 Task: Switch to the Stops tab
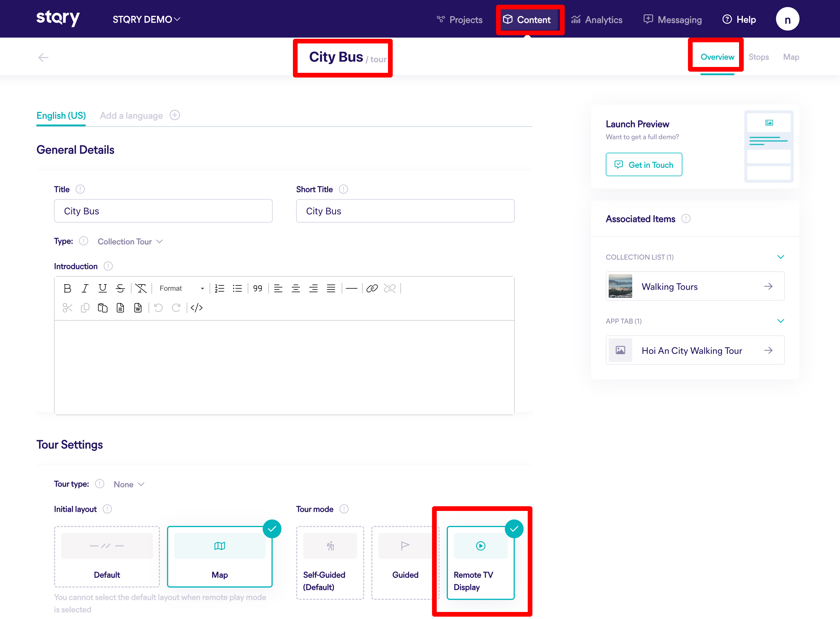pos(758,57)
